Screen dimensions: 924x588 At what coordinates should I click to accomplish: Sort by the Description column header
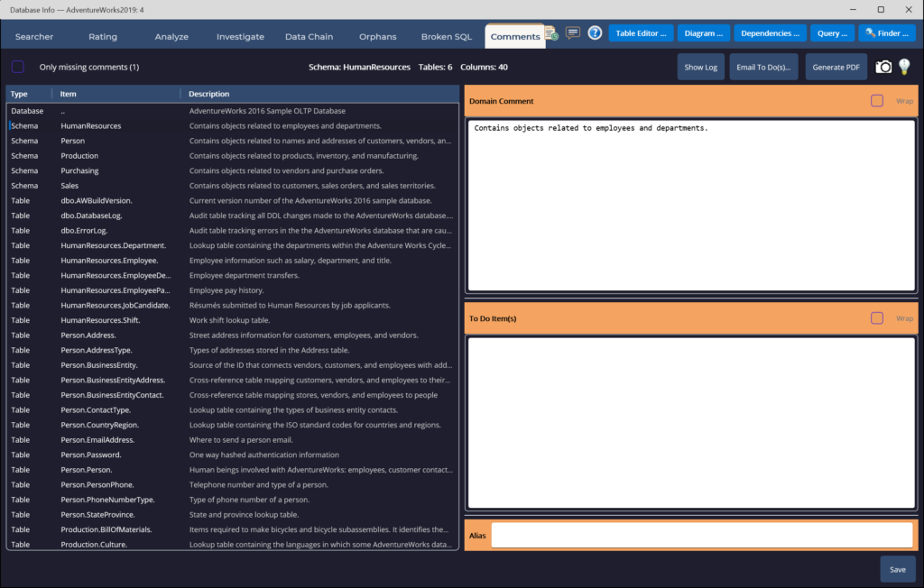[x=320, y=94]
